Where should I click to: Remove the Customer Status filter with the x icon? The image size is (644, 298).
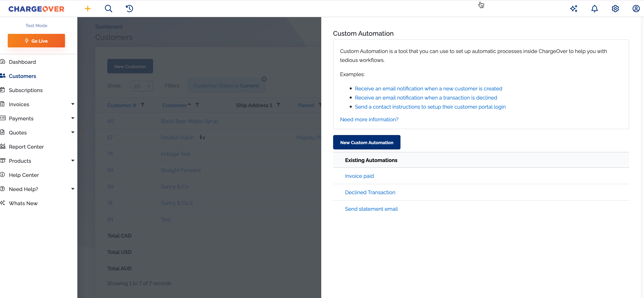pyautogui.click(x=264, y=79)
